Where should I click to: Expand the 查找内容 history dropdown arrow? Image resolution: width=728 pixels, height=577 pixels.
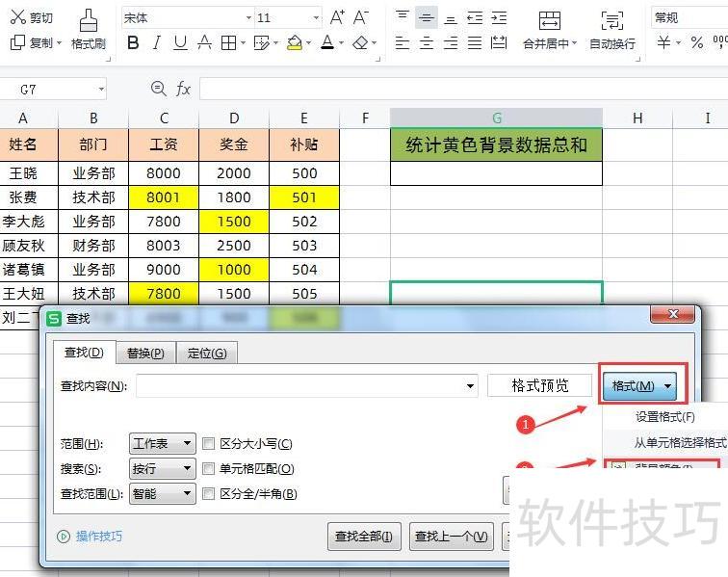tap(470, 386)
